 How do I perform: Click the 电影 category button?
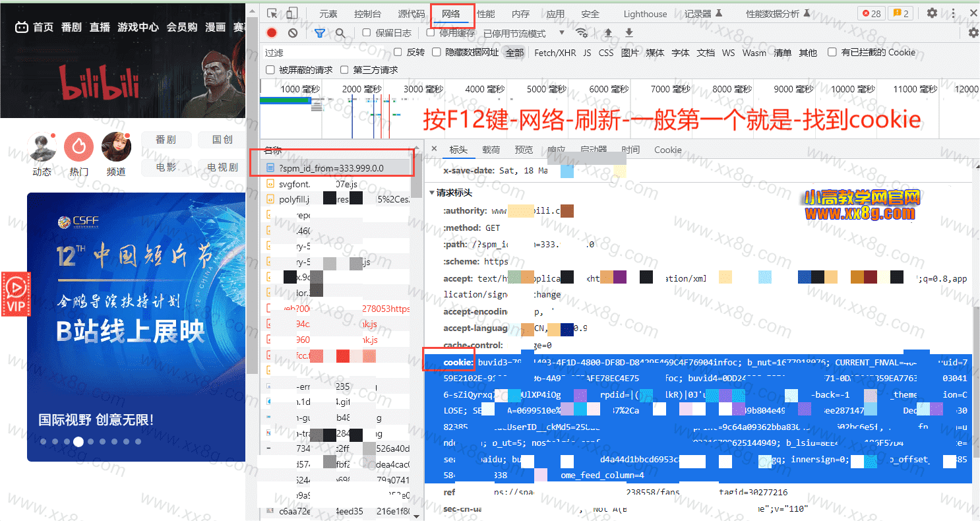pos(166,168)
